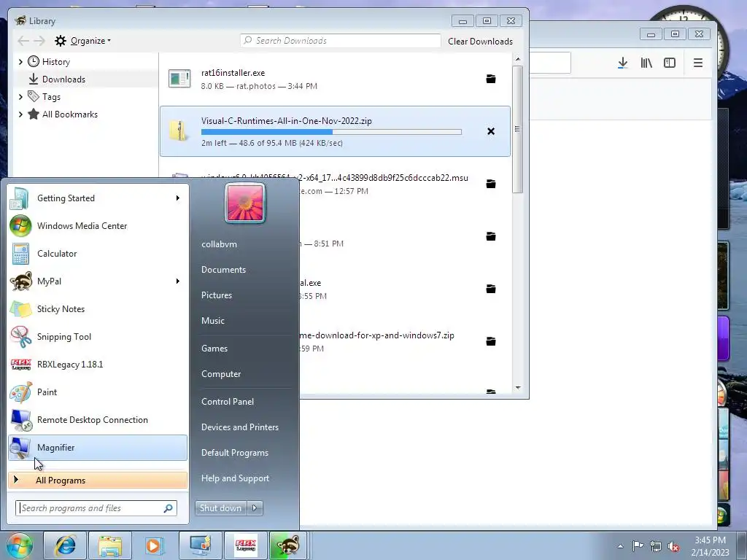747x560 pixels.
Task: Toggle the browser sidebar toolbar icon
Action: pos(670,63)
